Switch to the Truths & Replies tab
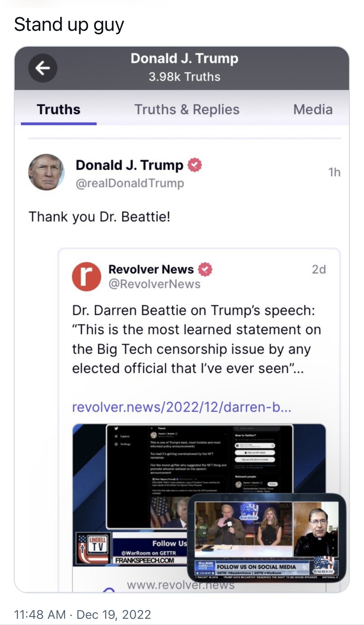 click(x=187, y=109)
